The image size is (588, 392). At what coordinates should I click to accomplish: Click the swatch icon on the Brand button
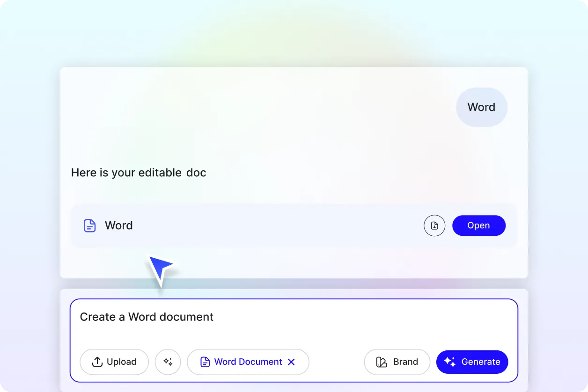click(382, 362)
